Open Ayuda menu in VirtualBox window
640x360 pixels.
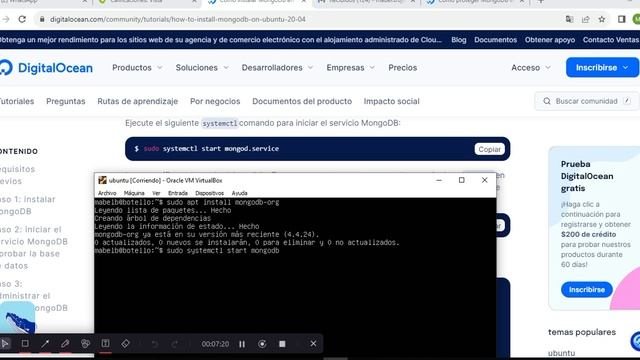[x=239, y=193]
